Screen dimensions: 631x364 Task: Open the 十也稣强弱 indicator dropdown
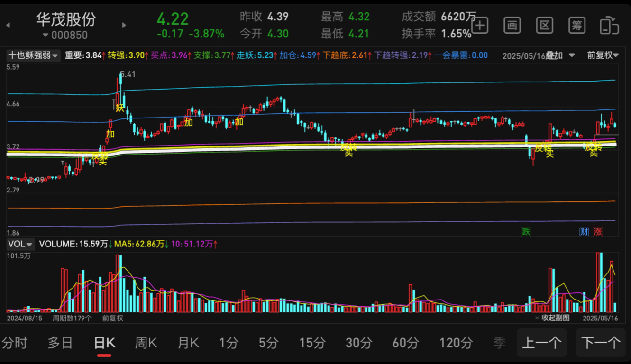click(33, 55)
